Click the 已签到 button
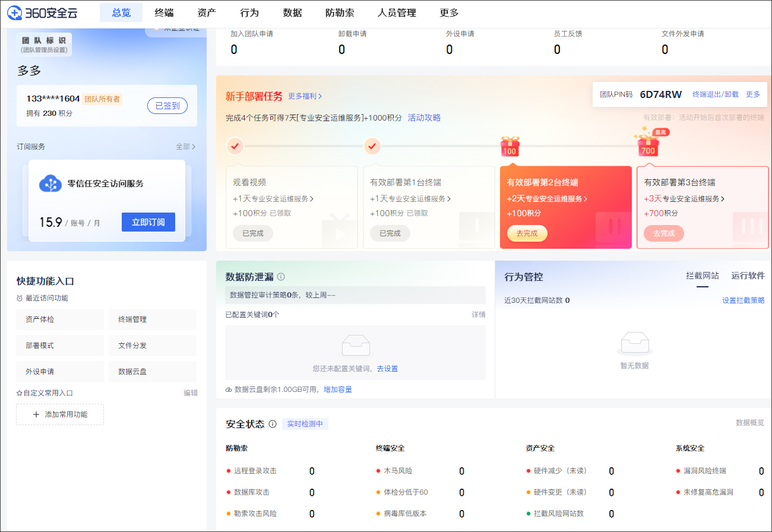Screen dimensions: 772x532 click(167, 106)
